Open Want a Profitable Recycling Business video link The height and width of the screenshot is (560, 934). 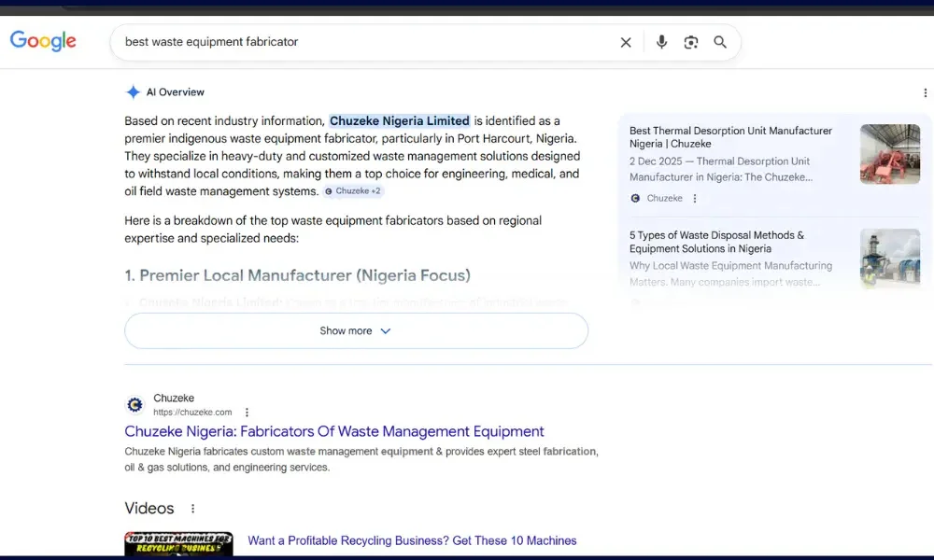[x=412, y=540]
